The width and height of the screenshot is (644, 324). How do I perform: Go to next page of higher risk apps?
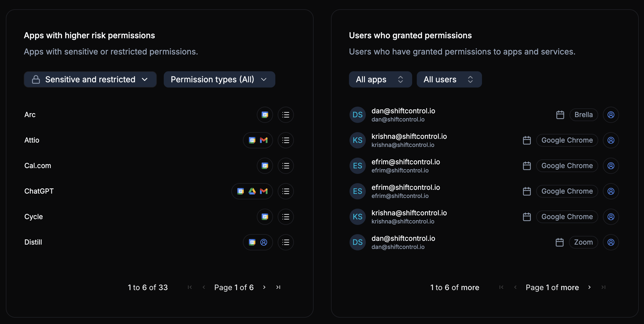coord(264,287)
